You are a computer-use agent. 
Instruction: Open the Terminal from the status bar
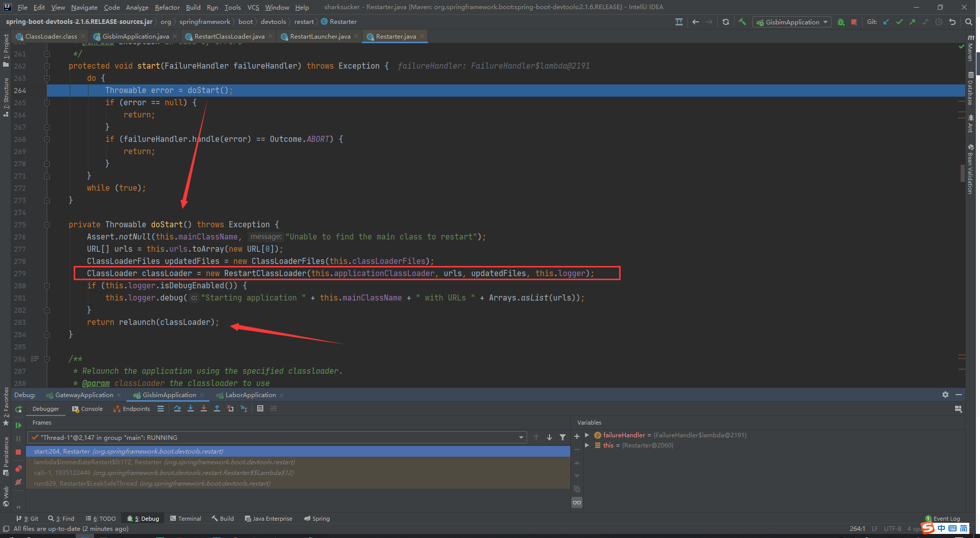pyautogui.click(x=186, y=518)
